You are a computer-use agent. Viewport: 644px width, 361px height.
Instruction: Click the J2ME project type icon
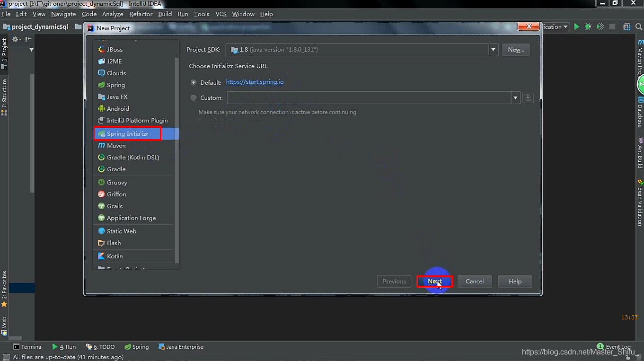click(x=101, y=61)
